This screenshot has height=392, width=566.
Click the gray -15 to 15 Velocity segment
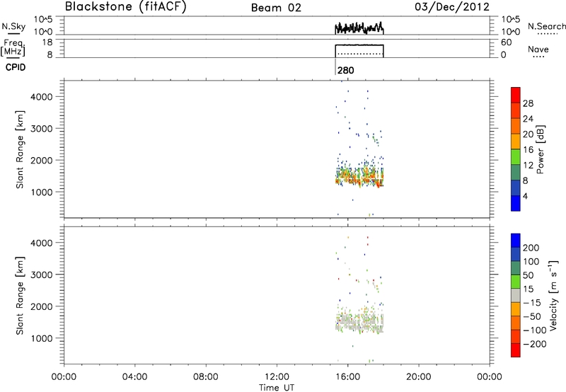[516, 296]
